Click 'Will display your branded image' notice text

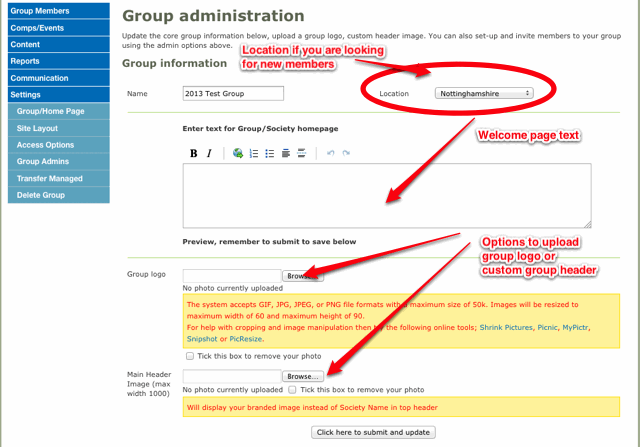pos(312,407)
